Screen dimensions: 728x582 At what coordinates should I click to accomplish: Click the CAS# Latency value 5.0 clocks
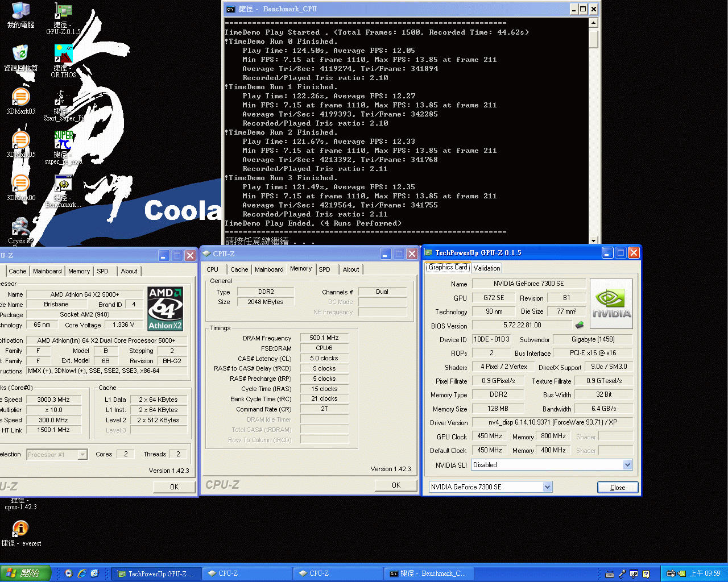click(324, 359)
